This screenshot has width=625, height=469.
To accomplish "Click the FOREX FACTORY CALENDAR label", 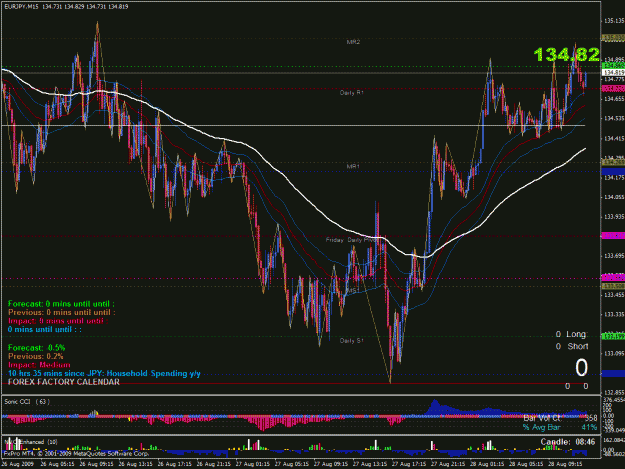I will click(x=64, y=382).
